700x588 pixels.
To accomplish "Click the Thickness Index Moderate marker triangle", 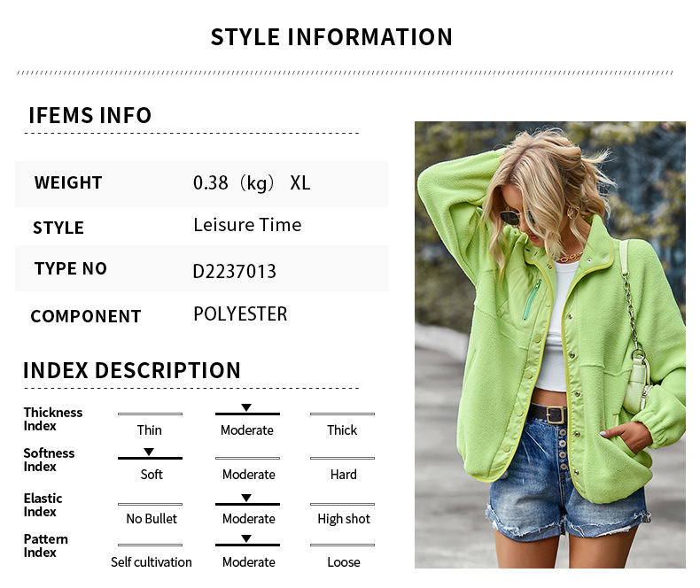I will (x=246, y=407).
